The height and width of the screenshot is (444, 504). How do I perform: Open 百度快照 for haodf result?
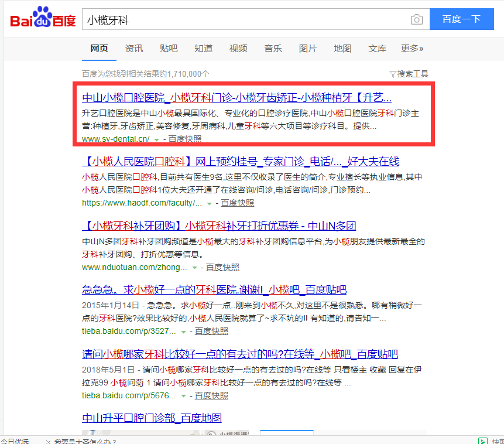(x=238, y=203)
